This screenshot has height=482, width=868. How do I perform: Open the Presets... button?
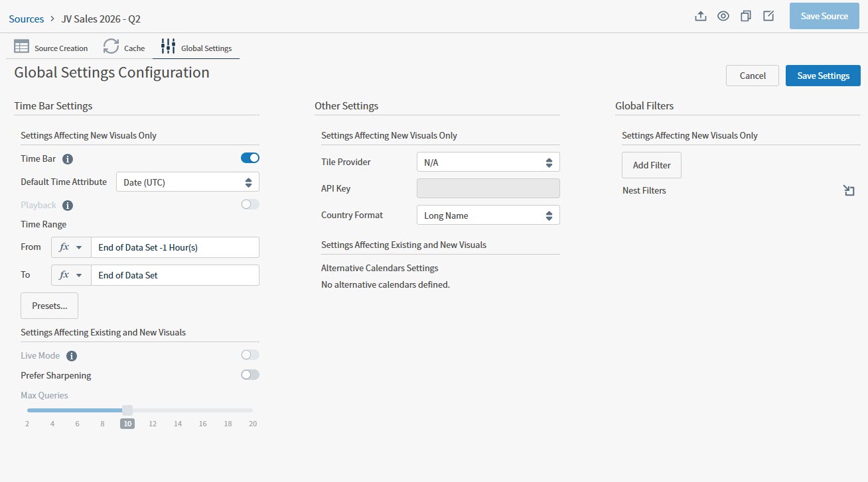[50, 306]
